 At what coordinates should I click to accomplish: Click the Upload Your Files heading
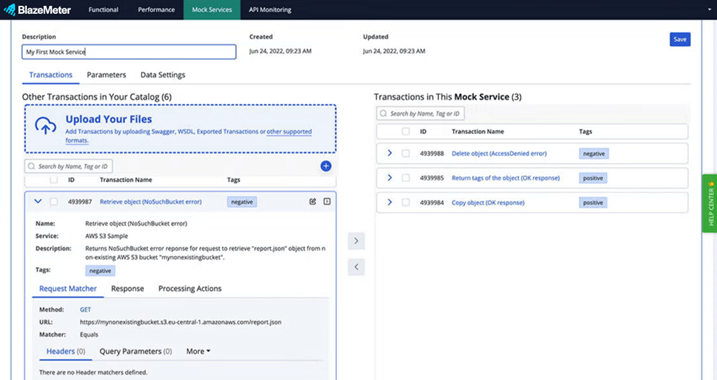(108, 119)
